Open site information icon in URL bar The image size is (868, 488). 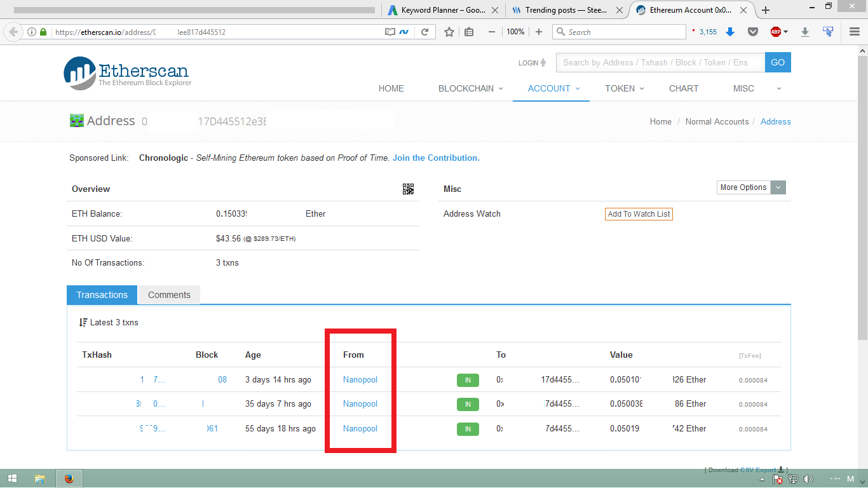point(32,32)
